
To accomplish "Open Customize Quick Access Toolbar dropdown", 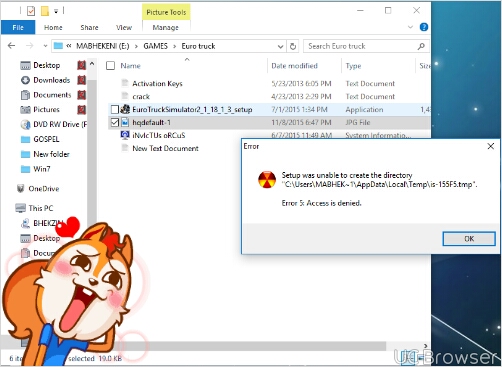I will (56, 12).
